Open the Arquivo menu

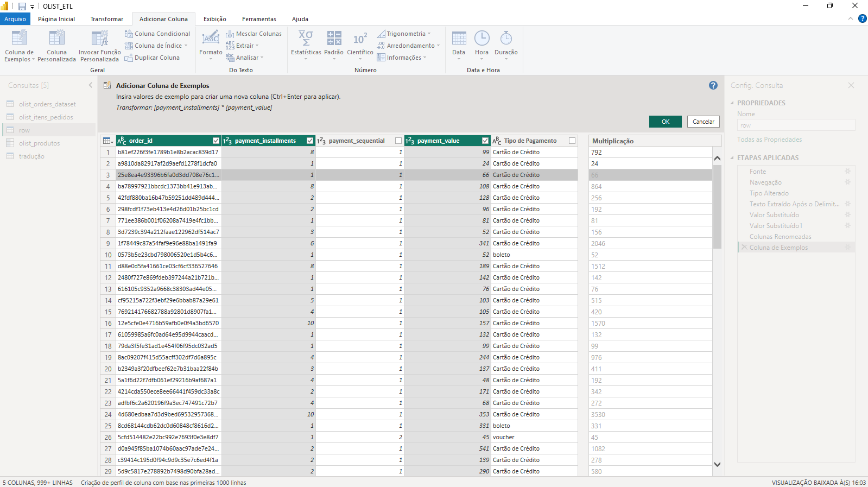(15, 19)
